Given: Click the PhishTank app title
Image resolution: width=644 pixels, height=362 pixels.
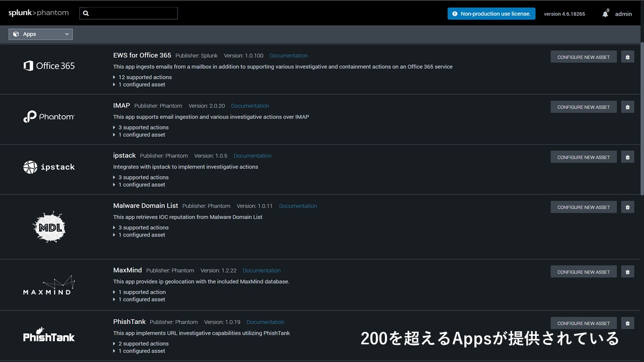Looking at the screenshot, I should point(129,322).
